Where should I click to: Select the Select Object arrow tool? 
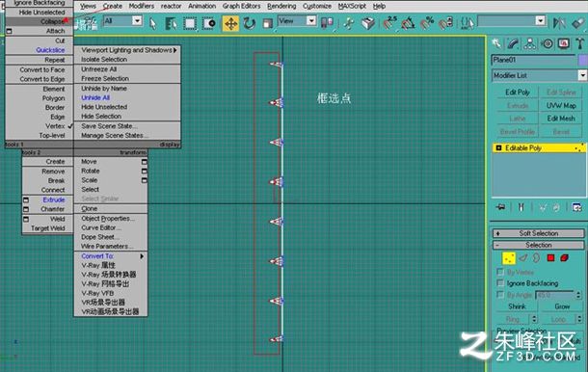(152, 24)
